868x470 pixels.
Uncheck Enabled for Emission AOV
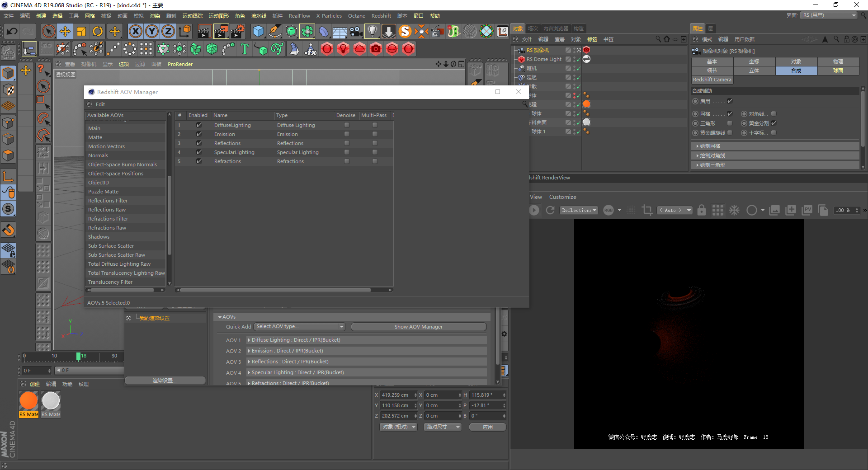coord(199,134)
